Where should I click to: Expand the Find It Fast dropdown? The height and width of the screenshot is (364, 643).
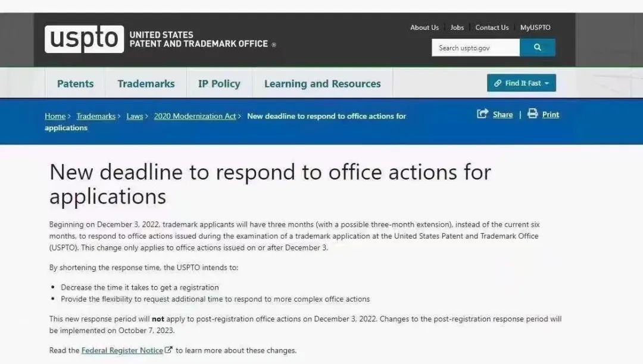(x=521, y=83)
